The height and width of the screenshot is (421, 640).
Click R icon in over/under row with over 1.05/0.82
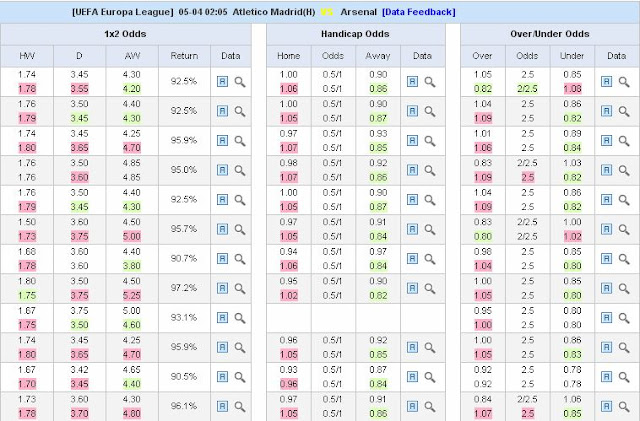click(607, 82)
